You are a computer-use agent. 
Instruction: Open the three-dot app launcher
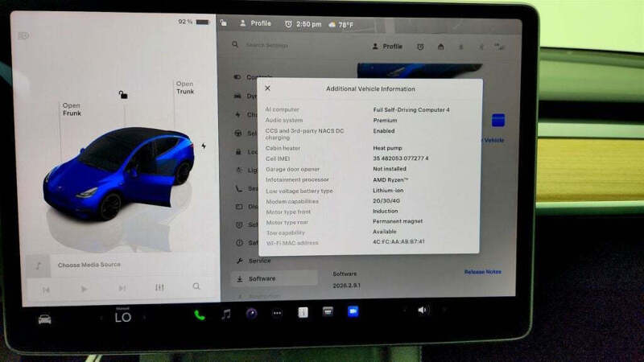(277, 313)
